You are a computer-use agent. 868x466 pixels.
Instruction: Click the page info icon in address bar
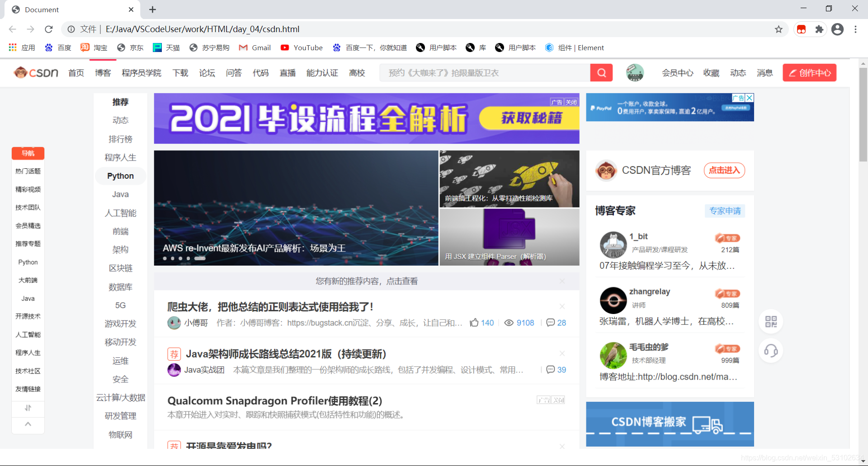71,29
